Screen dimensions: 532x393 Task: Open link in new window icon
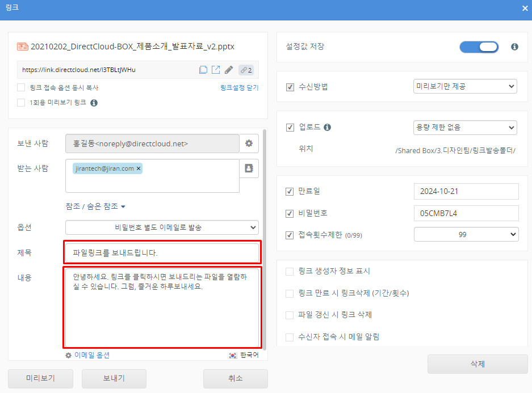(216, 70)
